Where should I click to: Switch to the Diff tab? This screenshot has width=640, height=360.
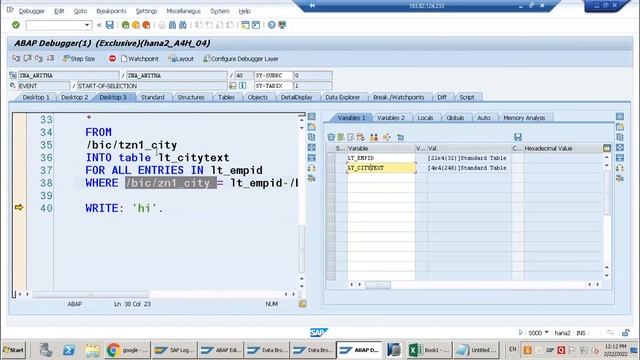pyautogui.click(x=442, y=97)
